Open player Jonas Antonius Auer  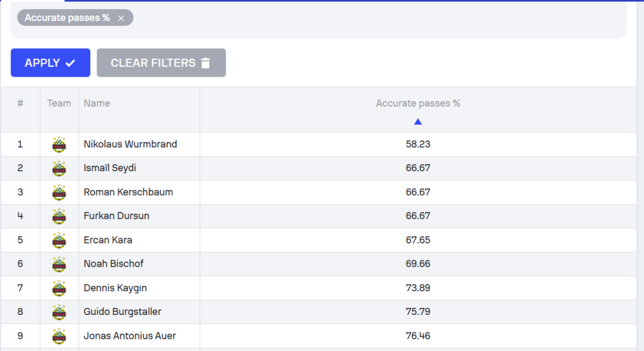[x=129, y=336]
